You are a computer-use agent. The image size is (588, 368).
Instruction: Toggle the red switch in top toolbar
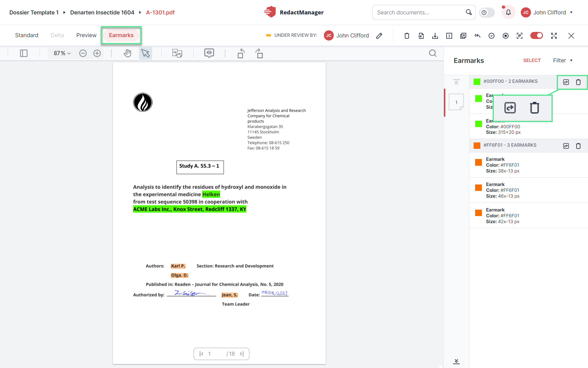[x=536, y=36]
